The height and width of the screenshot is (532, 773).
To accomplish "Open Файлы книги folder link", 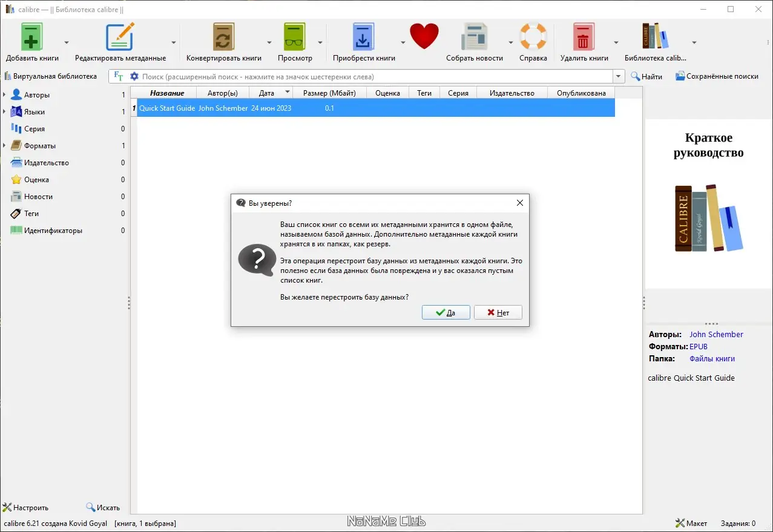I will tap(712, 359).
